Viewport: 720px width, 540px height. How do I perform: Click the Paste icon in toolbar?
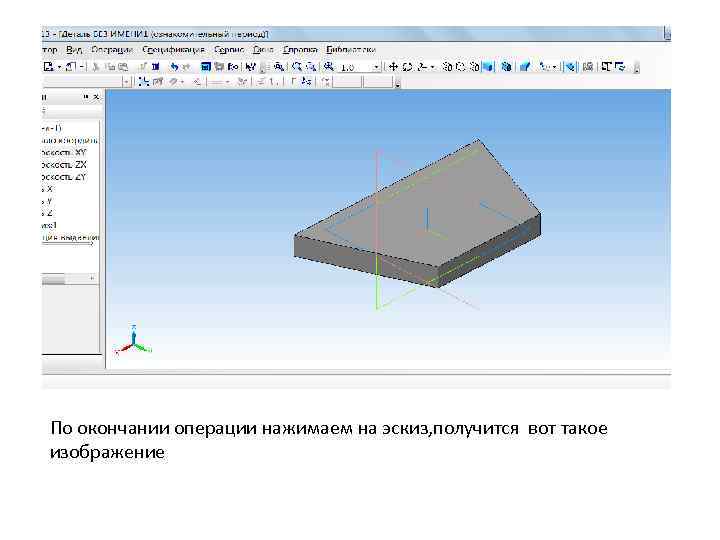(x=123, y=67)
